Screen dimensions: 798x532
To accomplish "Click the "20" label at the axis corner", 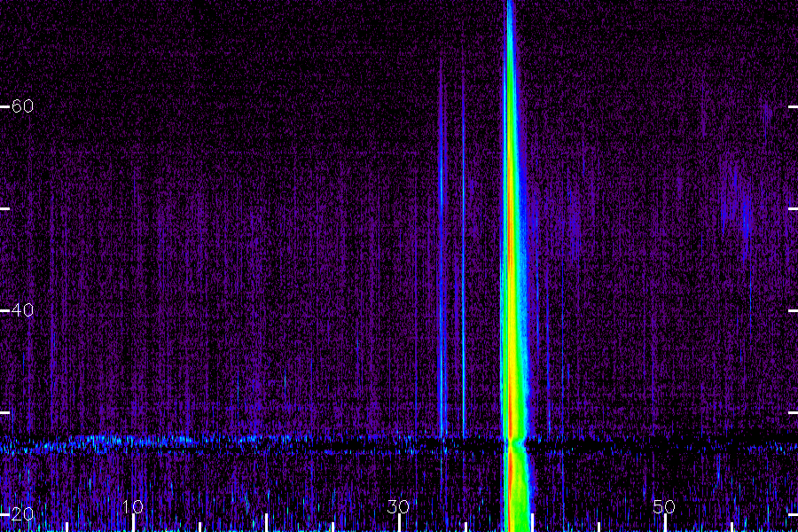I will click(22, 514).
